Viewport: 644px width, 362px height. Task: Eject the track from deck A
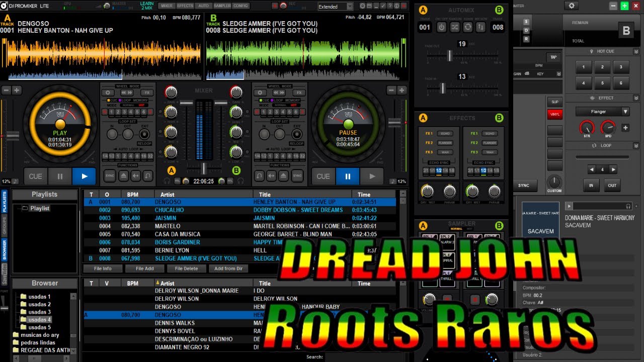[x=123, y=176]
